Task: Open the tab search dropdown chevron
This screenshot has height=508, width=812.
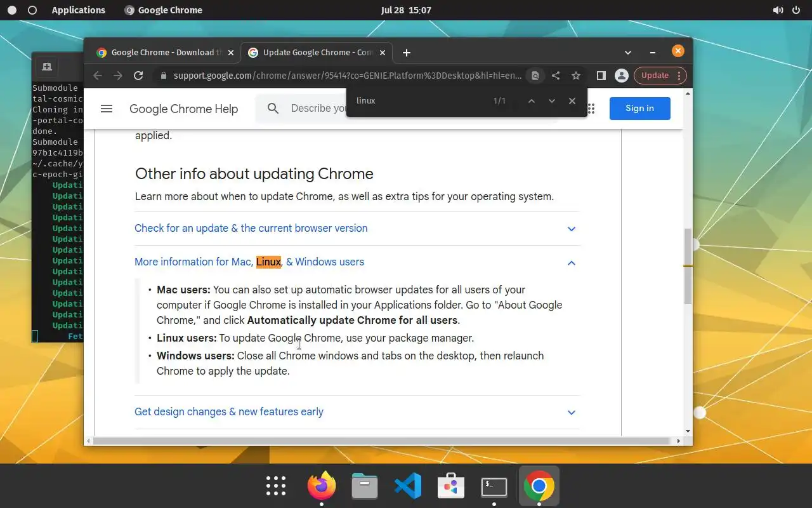Action: 628,53
